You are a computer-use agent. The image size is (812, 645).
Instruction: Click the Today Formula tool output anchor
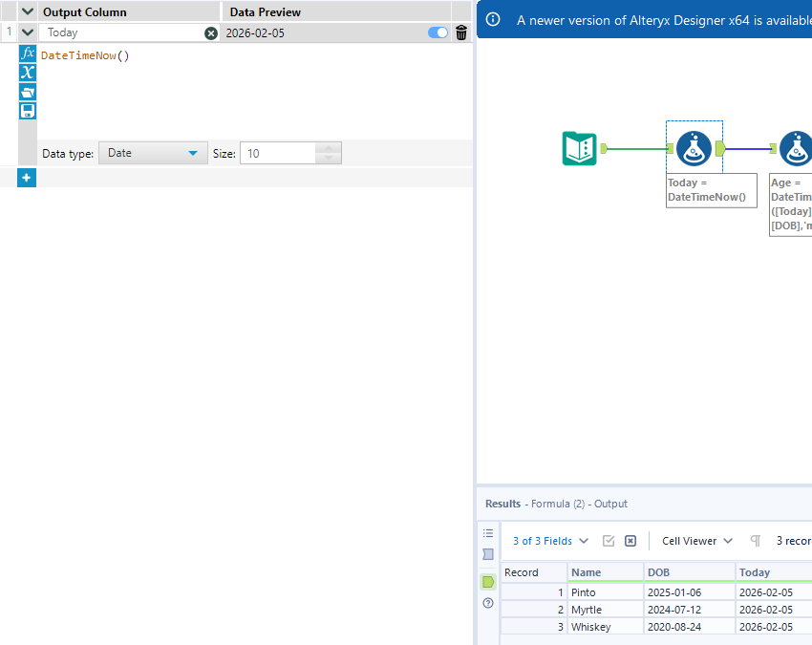pyautogui.click(x=720, y=149)
